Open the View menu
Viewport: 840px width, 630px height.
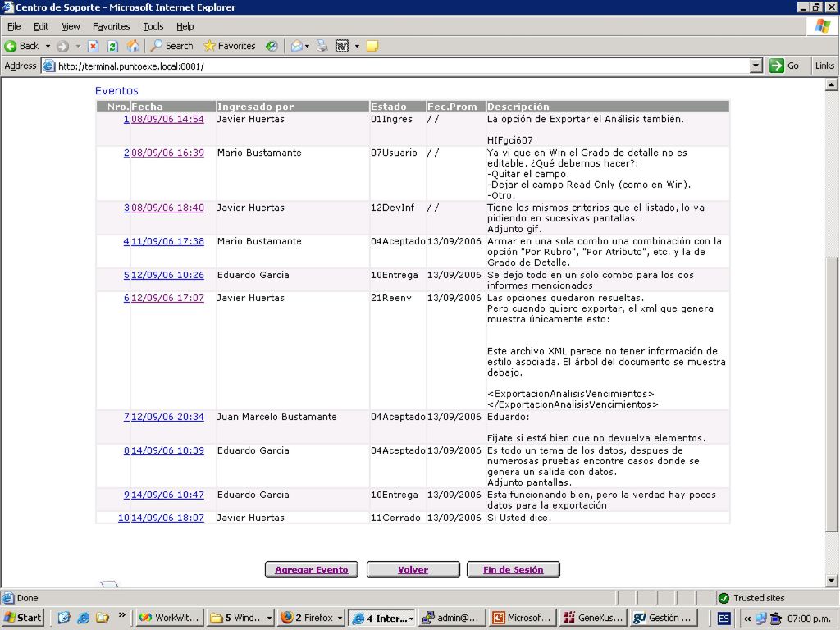71,26
